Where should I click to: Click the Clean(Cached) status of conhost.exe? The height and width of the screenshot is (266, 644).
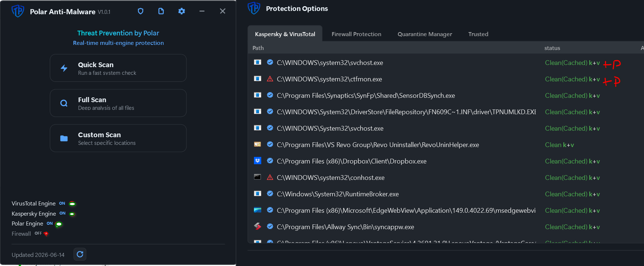pos(572,178)
